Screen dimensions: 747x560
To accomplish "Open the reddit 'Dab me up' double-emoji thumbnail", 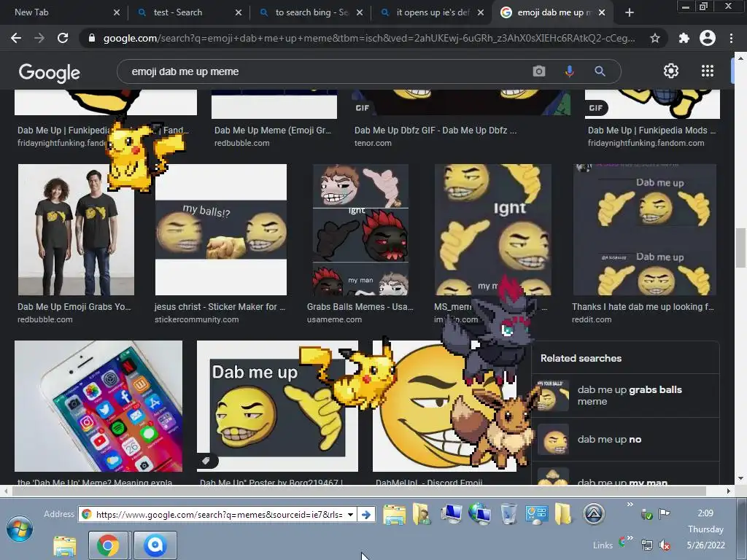I will [x=645, y=230].
